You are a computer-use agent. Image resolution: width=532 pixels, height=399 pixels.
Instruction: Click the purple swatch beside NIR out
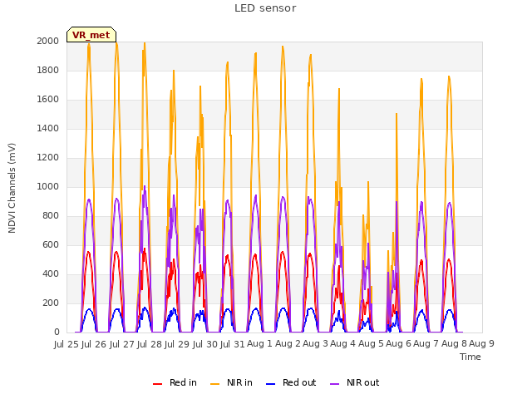(334, 384)
